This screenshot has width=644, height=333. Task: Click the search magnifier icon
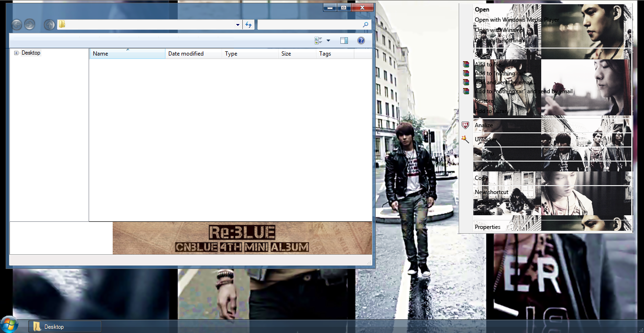[x=365, y=24]
